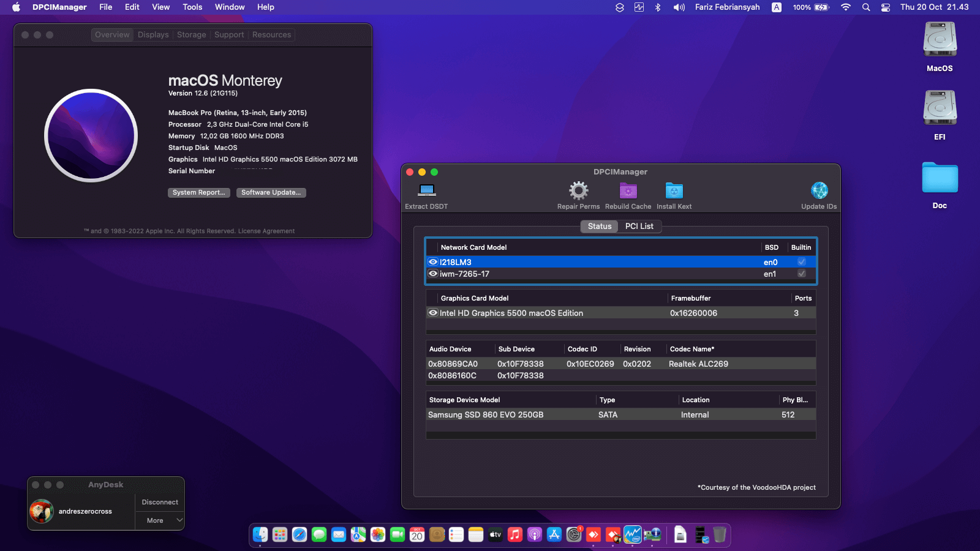Image resolution: width=980 pixels, height=551 pixels.
Task: Select the Doc folder on the desktop
Action: coord(940,178)
